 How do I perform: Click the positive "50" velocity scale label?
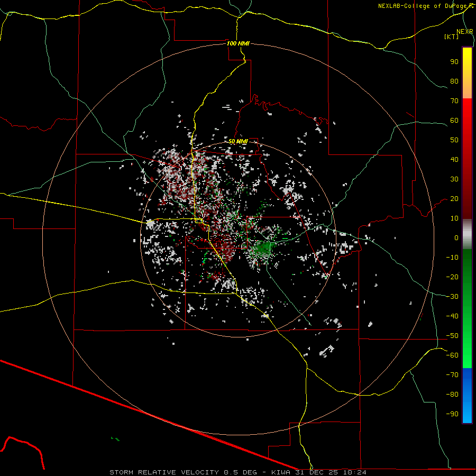454,140
